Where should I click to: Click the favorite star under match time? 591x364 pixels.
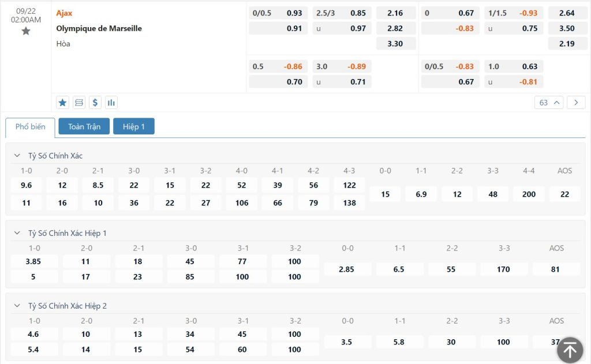(x=26, y=31)
